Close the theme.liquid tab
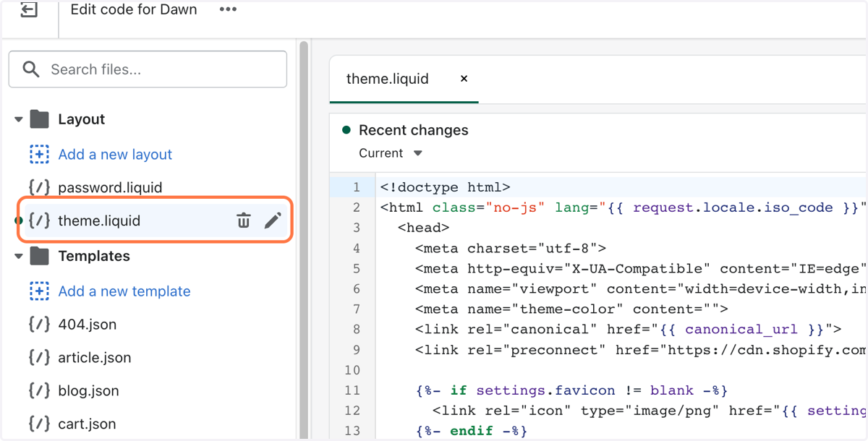The image size is (868, 441). pos(464,79)
